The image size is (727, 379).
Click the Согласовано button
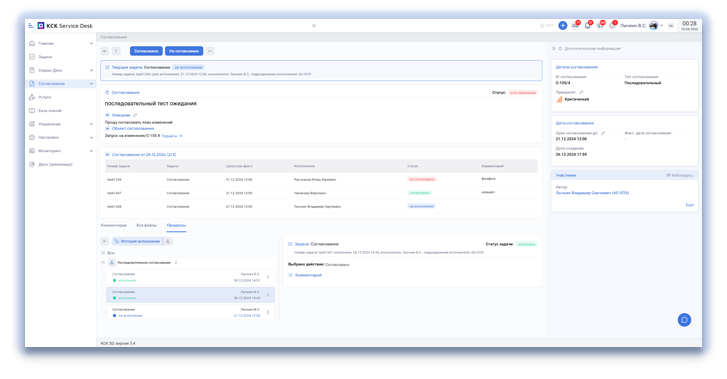pyautogui.click(x=146, y=51)
